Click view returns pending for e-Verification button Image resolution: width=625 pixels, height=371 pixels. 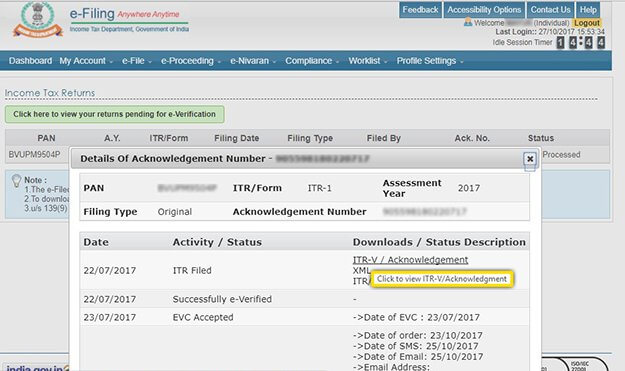[x=114, y=114]
